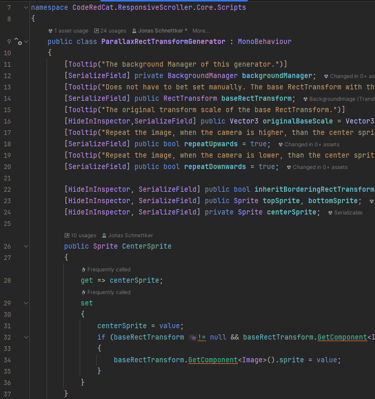Click 'Jonas Schnettker' lens above CenterSprite property
This screenshot has height=399, width=375.
tap(127, 235)
